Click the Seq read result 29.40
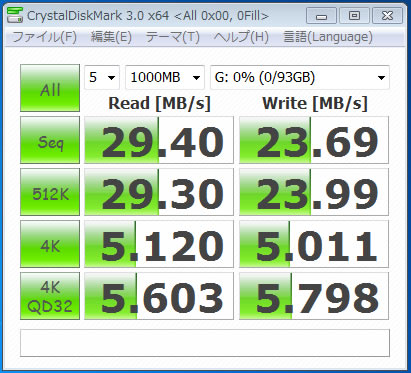The height and width of the screenshot is (373, 411). [x=159, y=140]
